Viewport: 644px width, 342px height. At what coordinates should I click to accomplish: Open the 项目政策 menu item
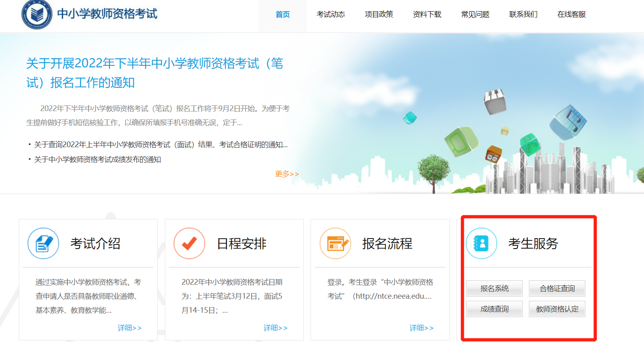point(379,14)
